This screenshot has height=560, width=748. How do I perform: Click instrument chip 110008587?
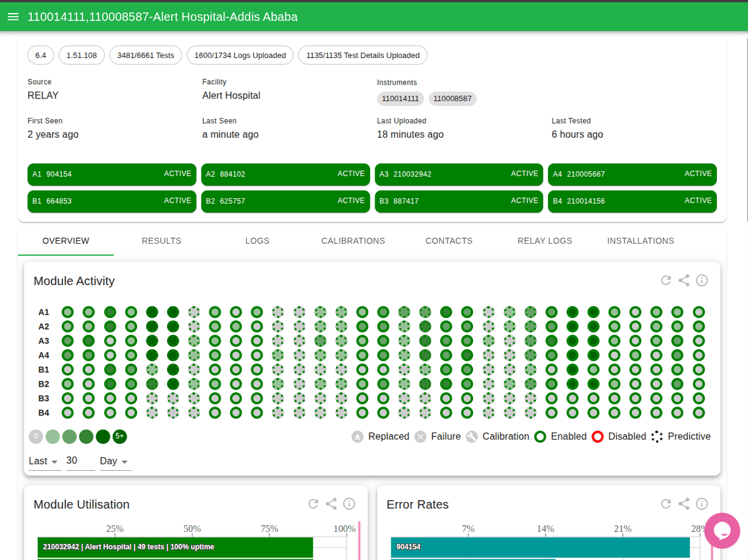click(453, 99)
